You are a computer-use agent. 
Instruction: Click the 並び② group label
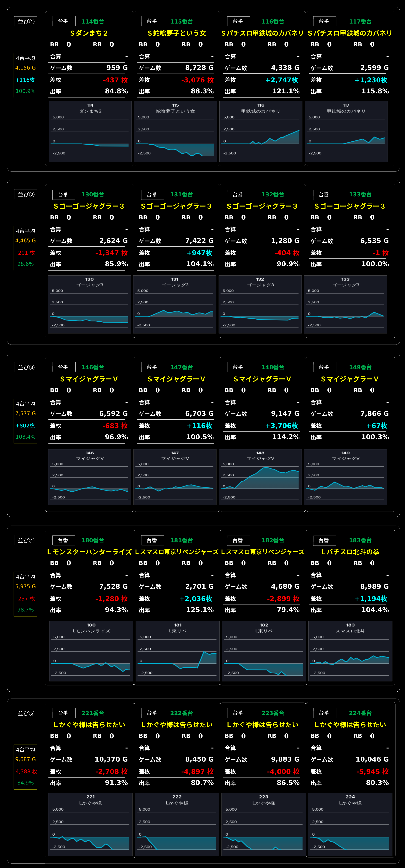(x=26, y=194)
